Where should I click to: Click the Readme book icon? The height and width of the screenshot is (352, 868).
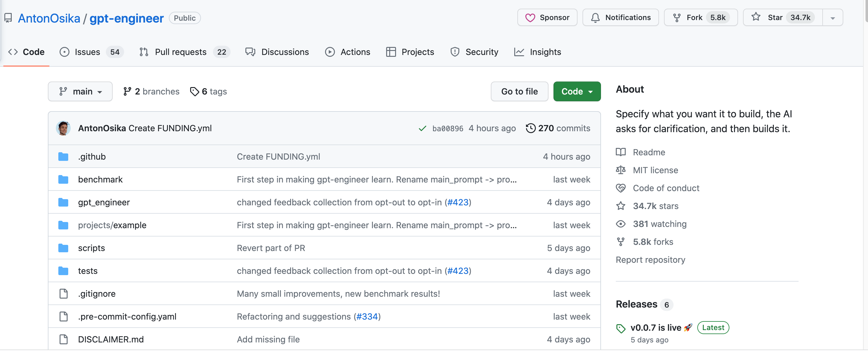pos(621,152)
